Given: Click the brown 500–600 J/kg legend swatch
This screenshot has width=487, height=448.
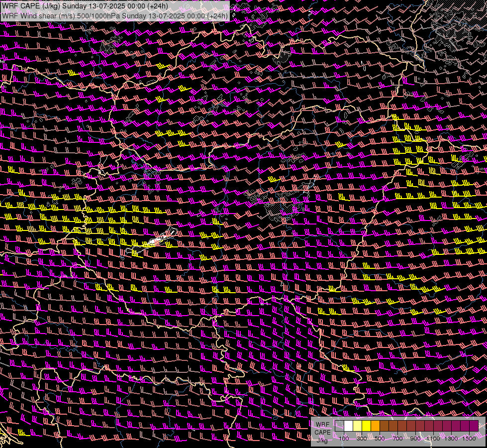Looking at the screenshot, I should pos(384,426).
